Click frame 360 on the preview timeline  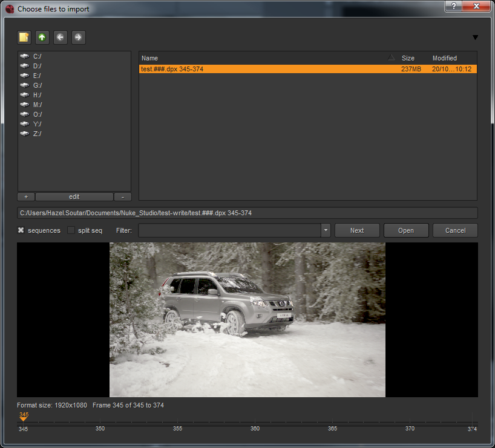(x=255, y=424)
